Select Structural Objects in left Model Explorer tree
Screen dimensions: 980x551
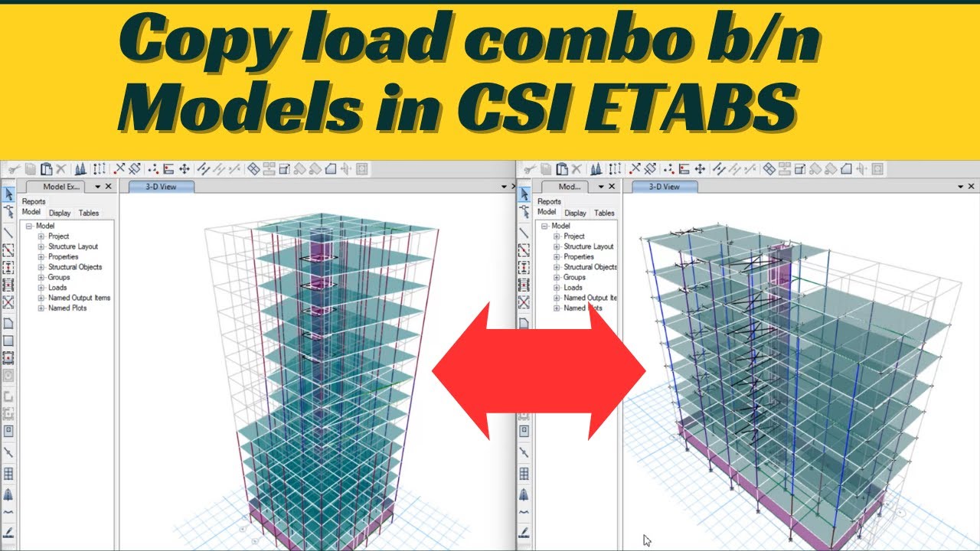pos(75,267)
